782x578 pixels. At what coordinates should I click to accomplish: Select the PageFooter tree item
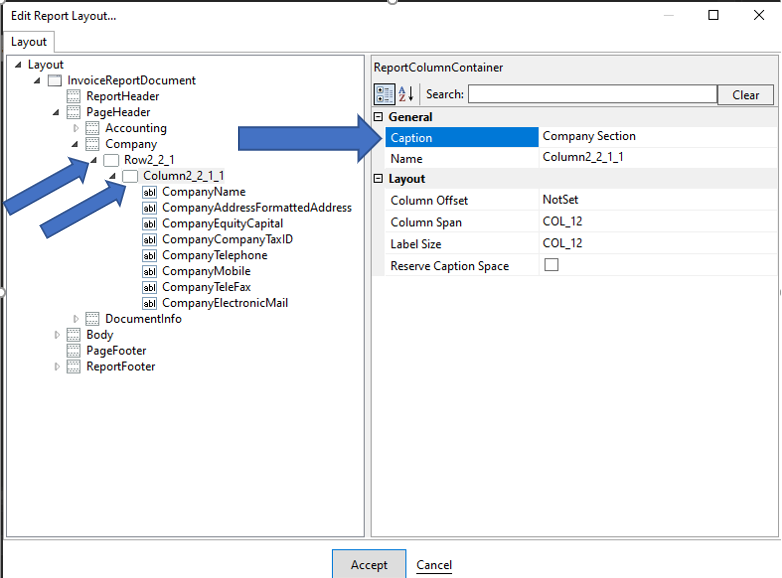tap(116, 351)
